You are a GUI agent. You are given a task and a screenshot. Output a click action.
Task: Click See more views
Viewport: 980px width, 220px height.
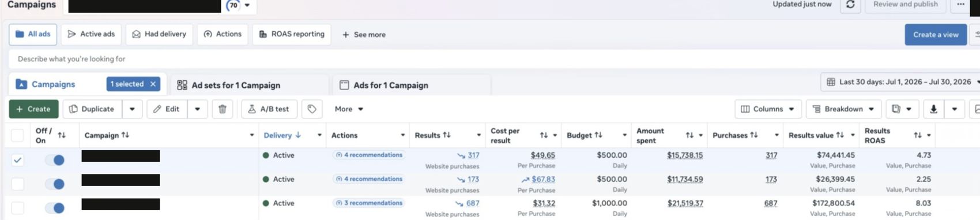click(x=364, y=35)
